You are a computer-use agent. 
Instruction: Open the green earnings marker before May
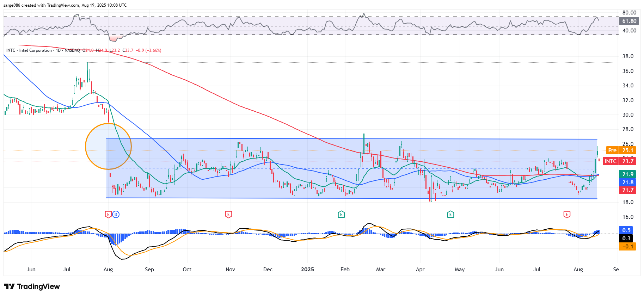[450, 214]
